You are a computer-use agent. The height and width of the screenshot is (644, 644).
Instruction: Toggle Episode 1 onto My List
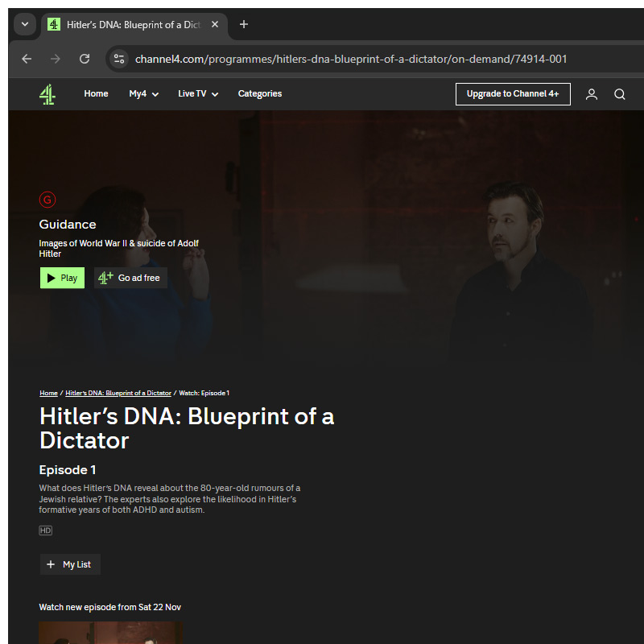tap(70, 564)
